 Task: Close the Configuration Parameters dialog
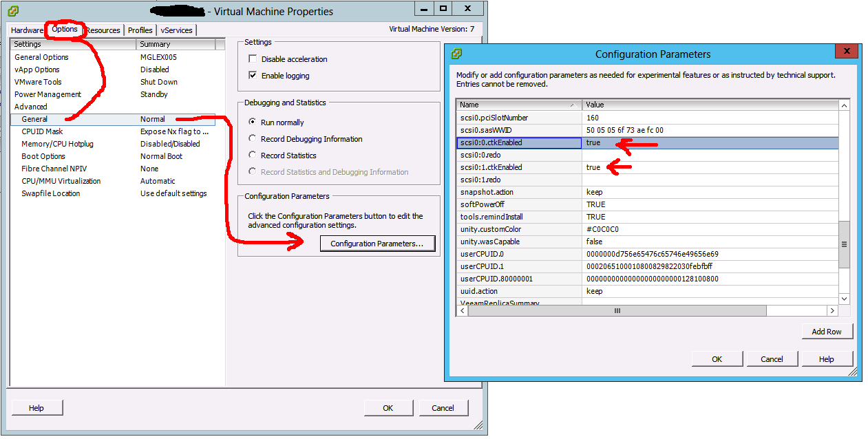846,52
